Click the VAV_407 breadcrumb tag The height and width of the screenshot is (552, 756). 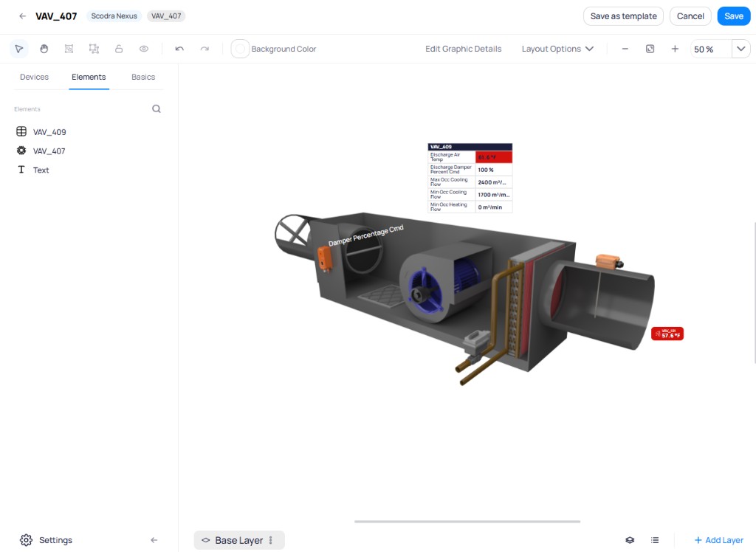tap(166, 16)
